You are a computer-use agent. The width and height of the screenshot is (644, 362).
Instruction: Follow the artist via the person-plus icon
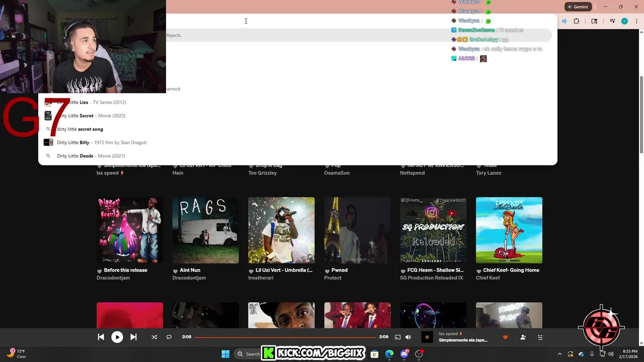pos(523,337)
